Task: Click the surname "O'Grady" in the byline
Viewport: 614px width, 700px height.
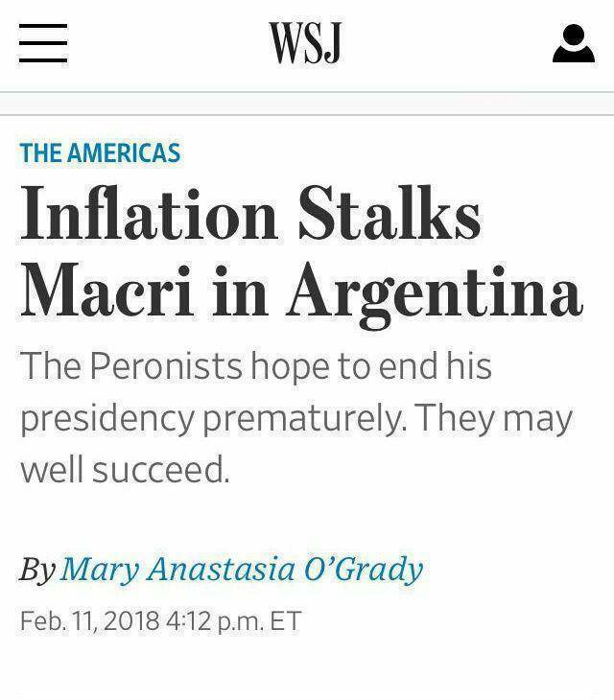Action: tap(364, 569)
